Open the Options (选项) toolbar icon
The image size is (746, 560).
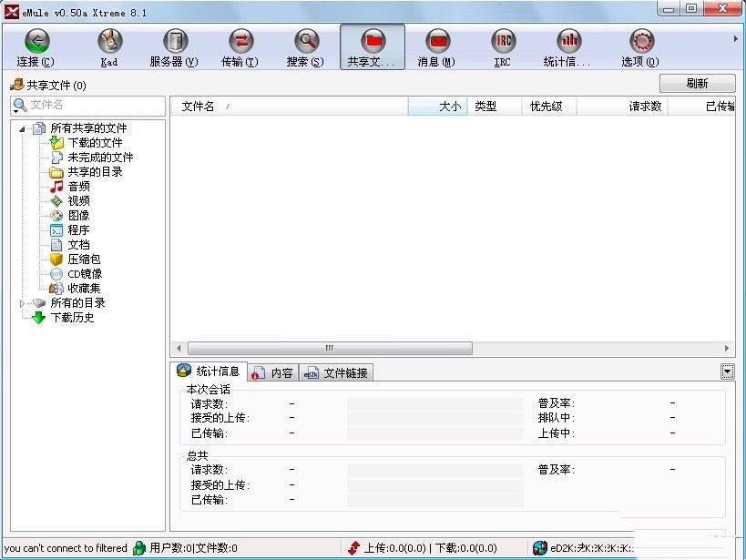(x=641, y=46)
